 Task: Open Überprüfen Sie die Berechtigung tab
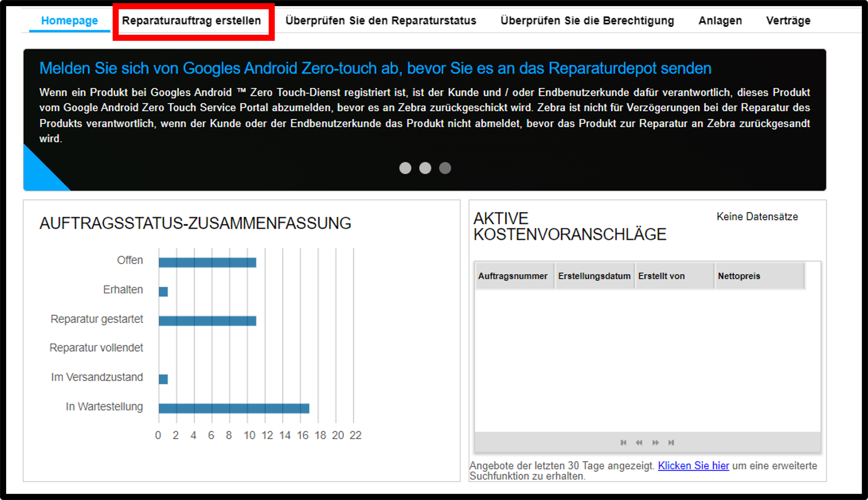[587, 21]
